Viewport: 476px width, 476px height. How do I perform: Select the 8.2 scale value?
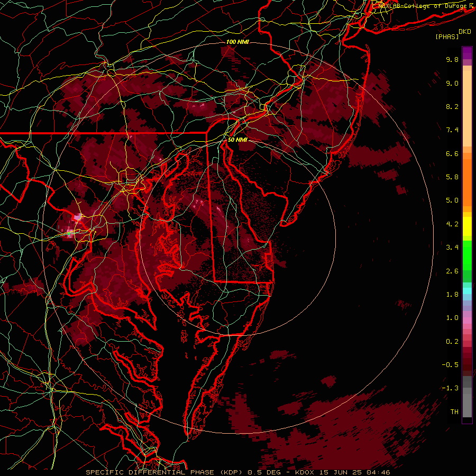tap(452, 106)
